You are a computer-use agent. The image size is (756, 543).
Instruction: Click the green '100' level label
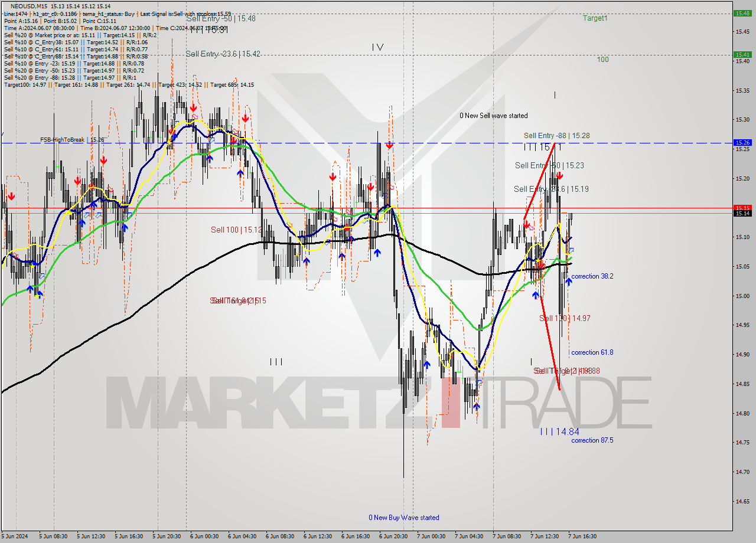pyautogui.click(x=602, y=60)
